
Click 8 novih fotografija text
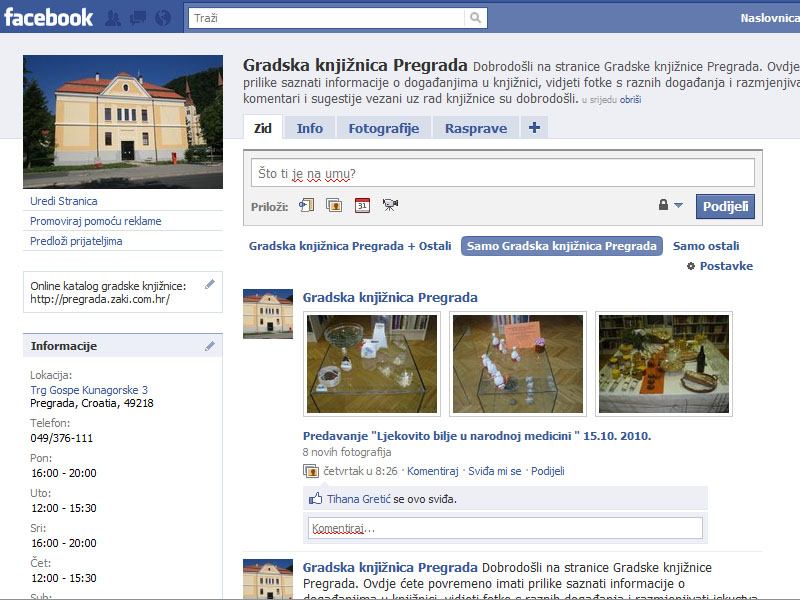click(347, 452)
